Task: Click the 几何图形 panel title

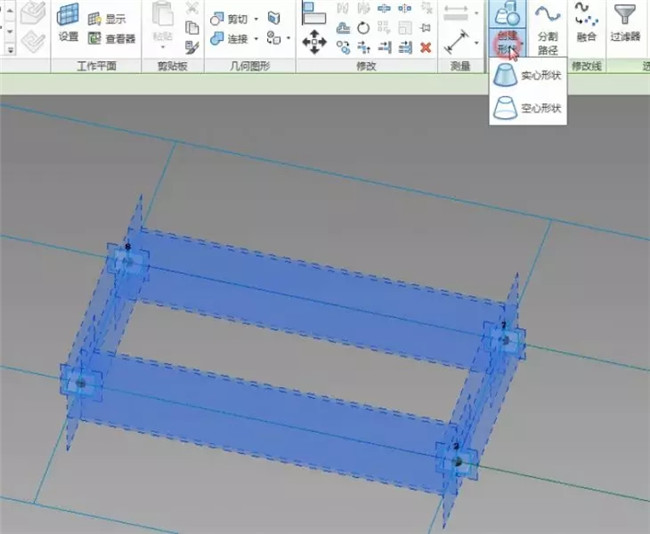Action: (x=250, y=66)
